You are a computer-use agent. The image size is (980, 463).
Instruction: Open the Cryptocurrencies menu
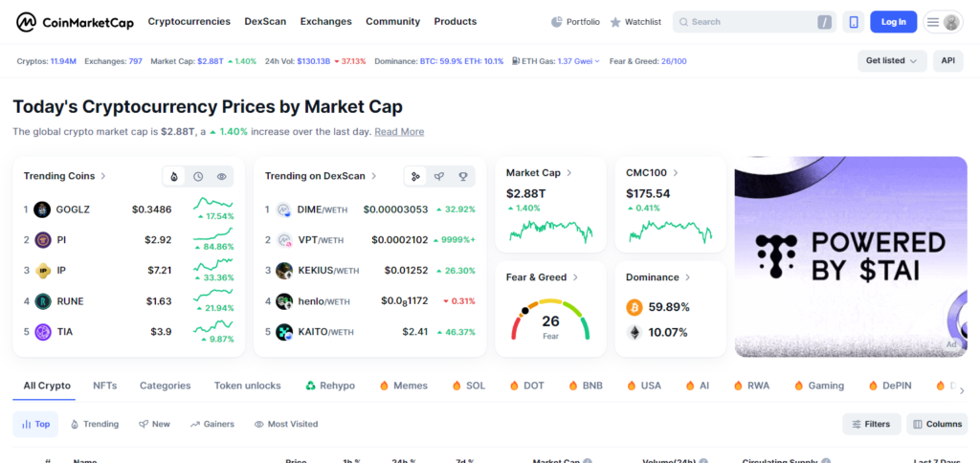pos(189,21)
